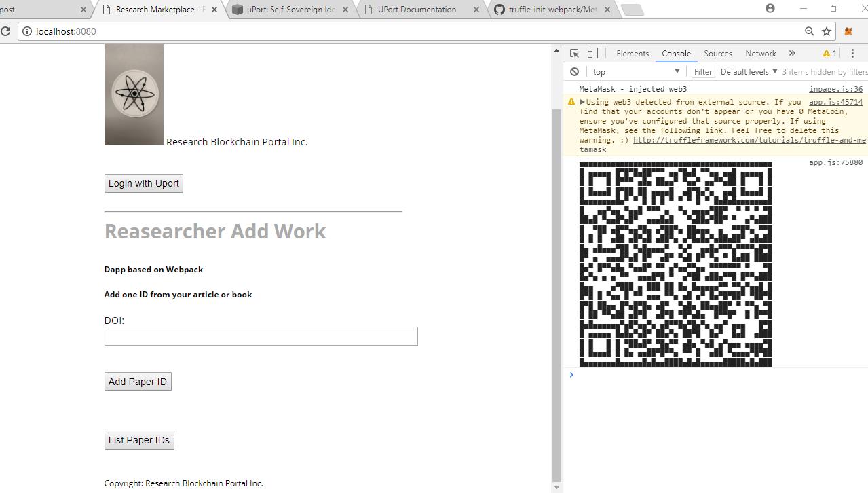Viewport: 868px width, 493px height.
Task: Clear console with the block icon
Action: coord(574,71)
